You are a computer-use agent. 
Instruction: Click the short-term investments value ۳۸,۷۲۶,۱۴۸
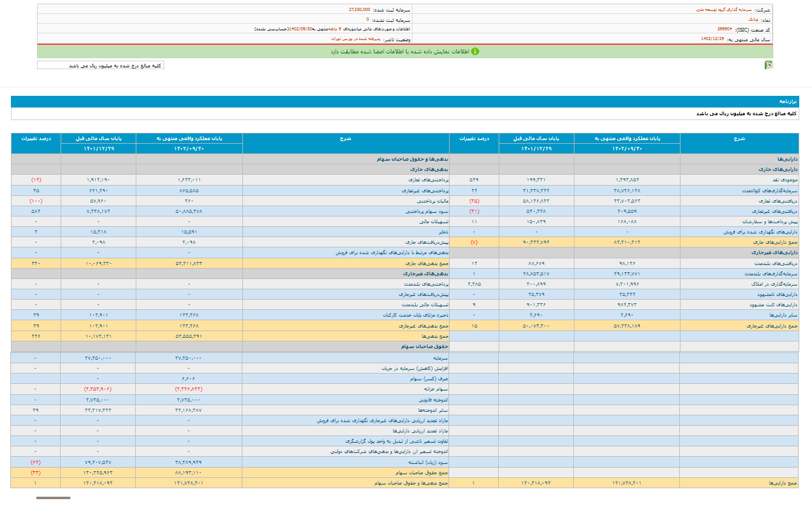pos(627,190)
